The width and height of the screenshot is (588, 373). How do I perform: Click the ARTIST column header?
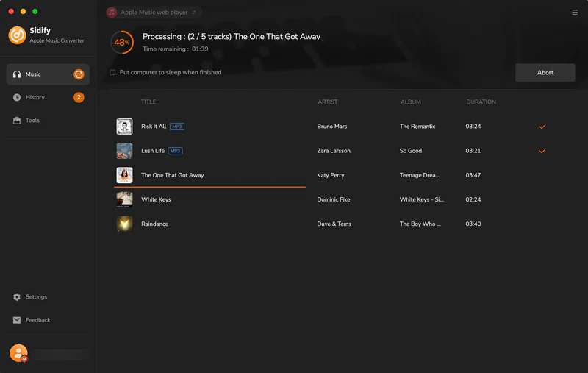(x=327, y=102)
